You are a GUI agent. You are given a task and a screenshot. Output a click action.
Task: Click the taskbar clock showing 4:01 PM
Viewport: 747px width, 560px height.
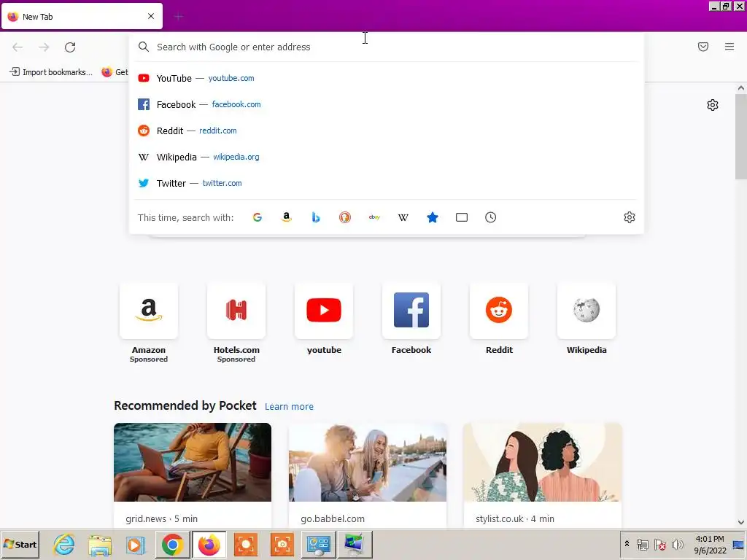click(x=710, y=544)
